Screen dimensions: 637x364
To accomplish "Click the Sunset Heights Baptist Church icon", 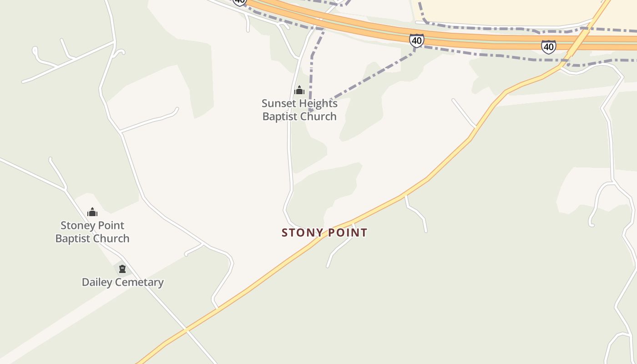I will tap(299, 90).
